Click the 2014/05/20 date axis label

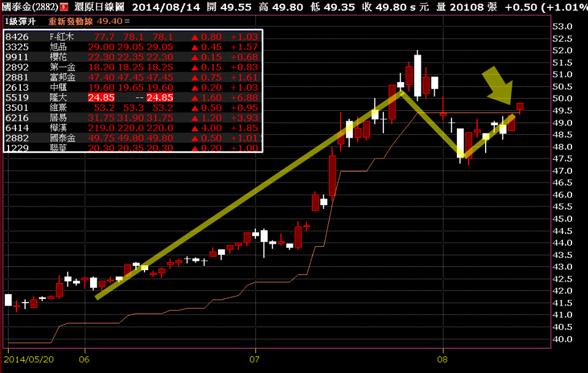click(29, 360)
